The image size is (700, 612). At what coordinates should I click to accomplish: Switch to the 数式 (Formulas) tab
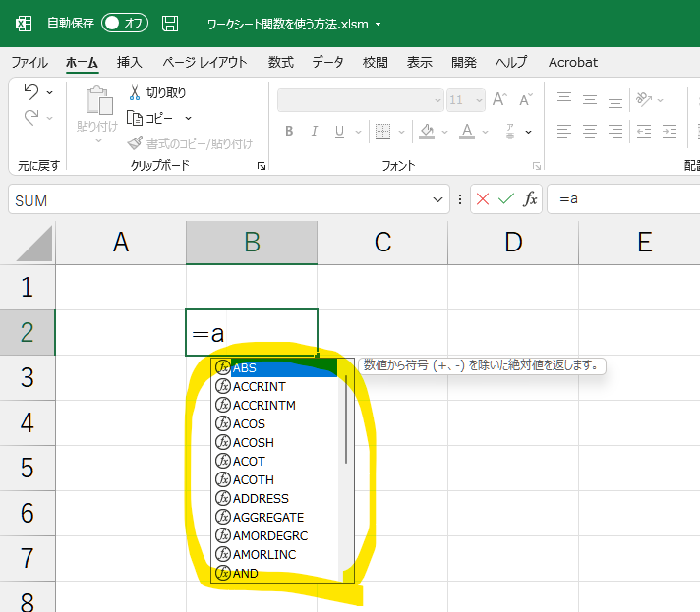[x=280, y=62]
